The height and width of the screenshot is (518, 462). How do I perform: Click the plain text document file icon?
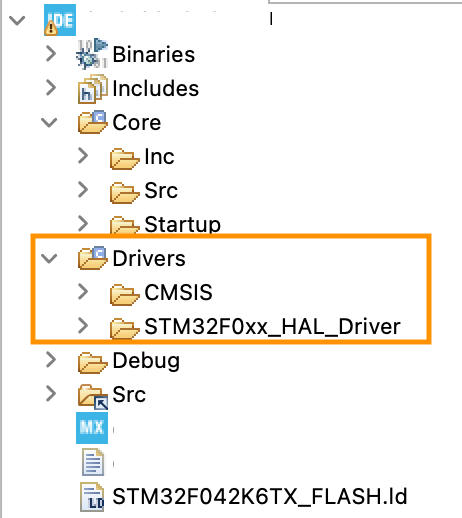(93, 462)
